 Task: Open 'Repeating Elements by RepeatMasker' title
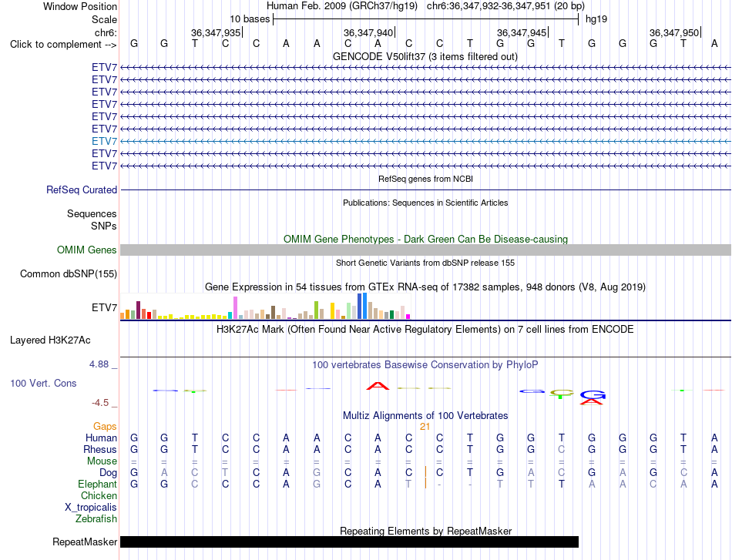(425, 531)
